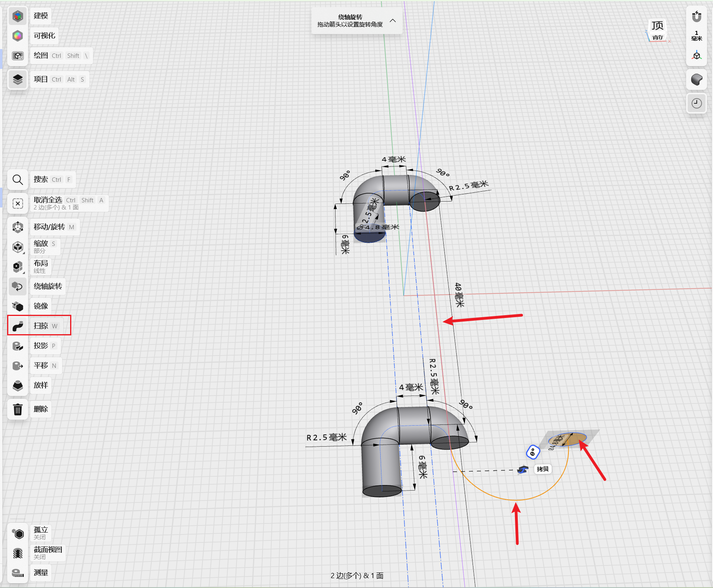
Task: Toggle the magnet snapping icon
Action: coord(696,17)
